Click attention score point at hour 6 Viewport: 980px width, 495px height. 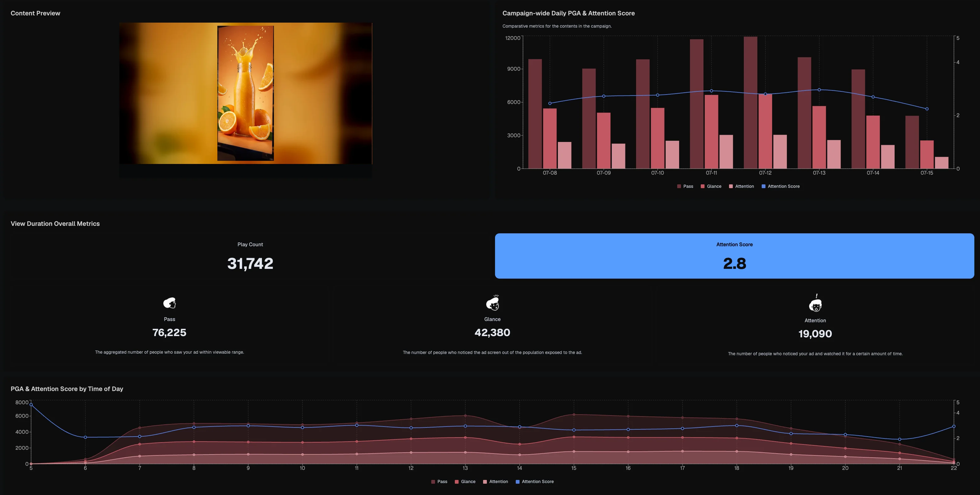(85, 437)
